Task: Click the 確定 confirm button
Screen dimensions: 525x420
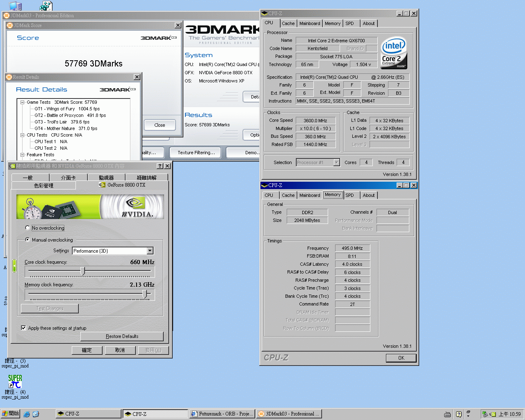Action: (x=87, y=350)
